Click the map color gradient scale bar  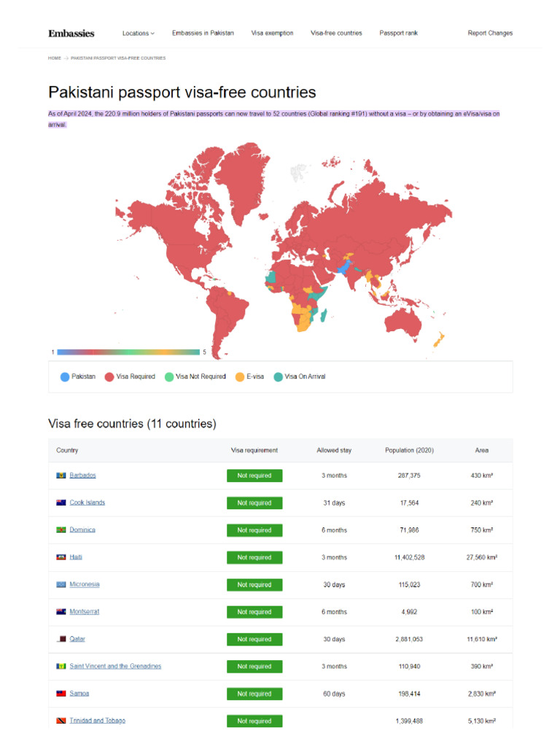coord(128,352)
